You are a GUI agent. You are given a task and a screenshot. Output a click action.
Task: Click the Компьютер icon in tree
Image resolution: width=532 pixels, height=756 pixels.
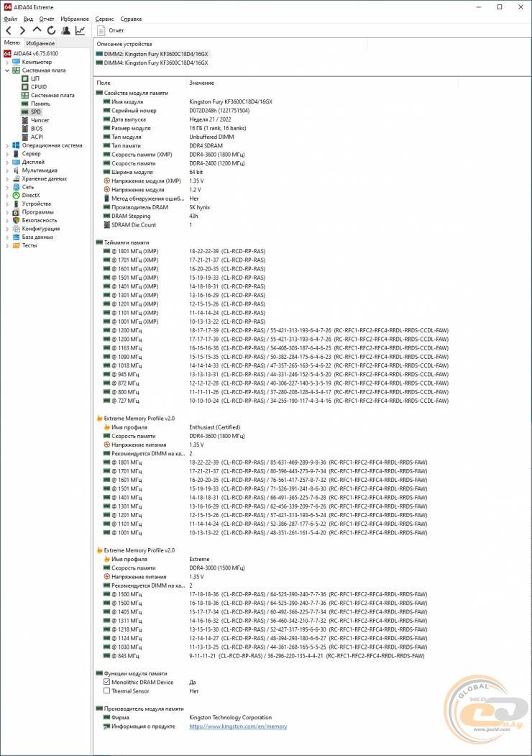coord(16,62)
